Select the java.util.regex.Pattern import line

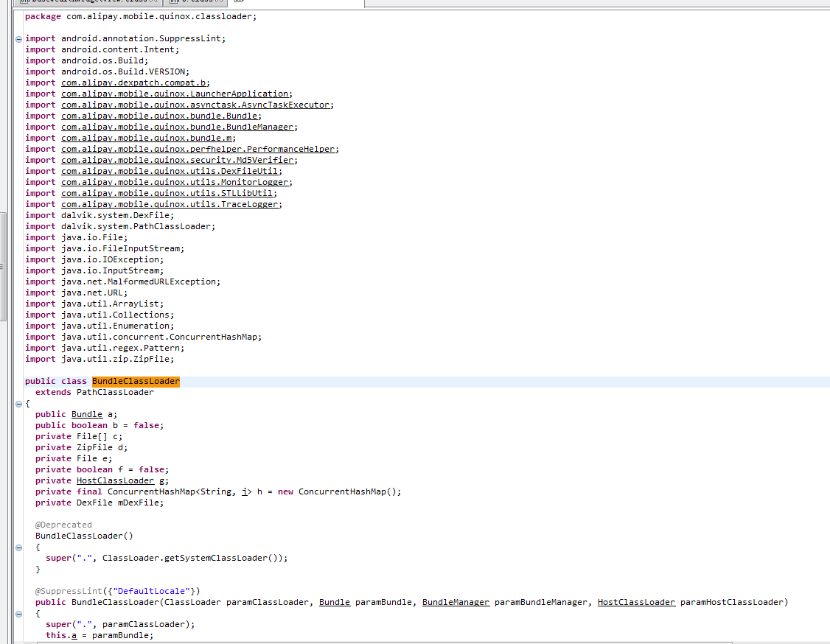[105, 349]
